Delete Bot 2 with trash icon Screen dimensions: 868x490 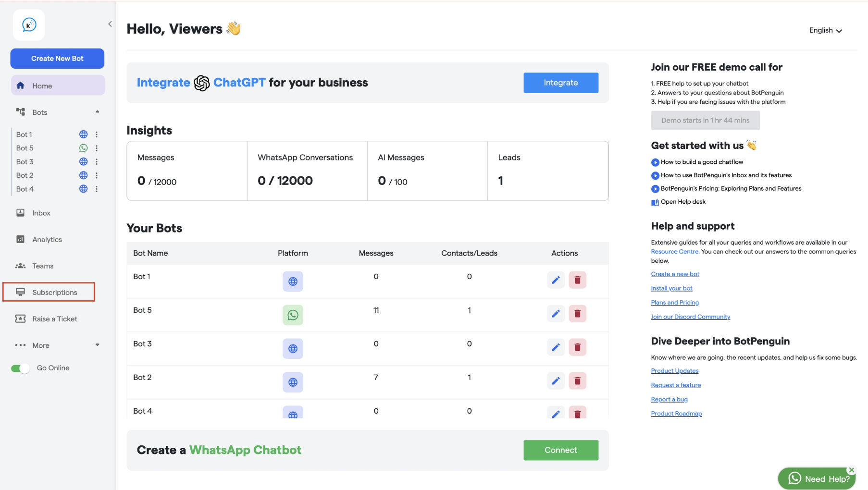pyautogui.click(x=577, y=381)
